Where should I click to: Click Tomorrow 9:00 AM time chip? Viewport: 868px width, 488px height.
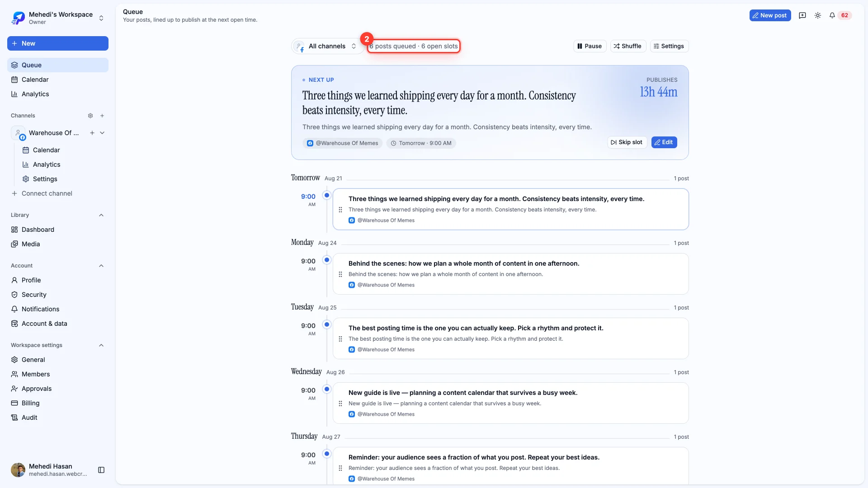click(x=421, y=143)
